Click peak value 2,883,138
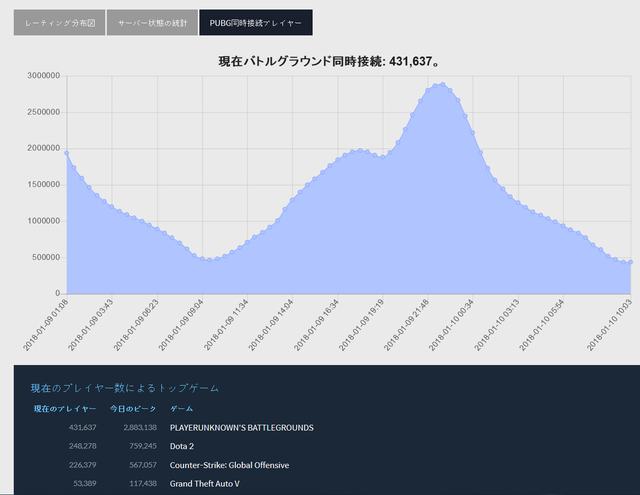 140,427
